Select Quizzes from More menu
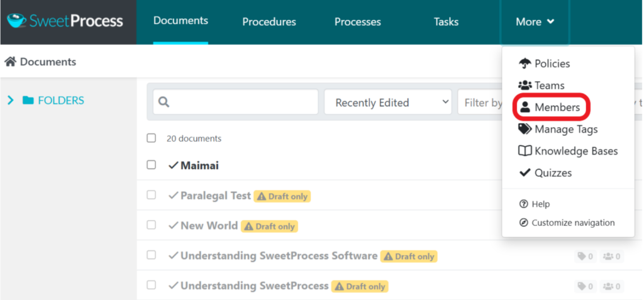 coord(553,172)
